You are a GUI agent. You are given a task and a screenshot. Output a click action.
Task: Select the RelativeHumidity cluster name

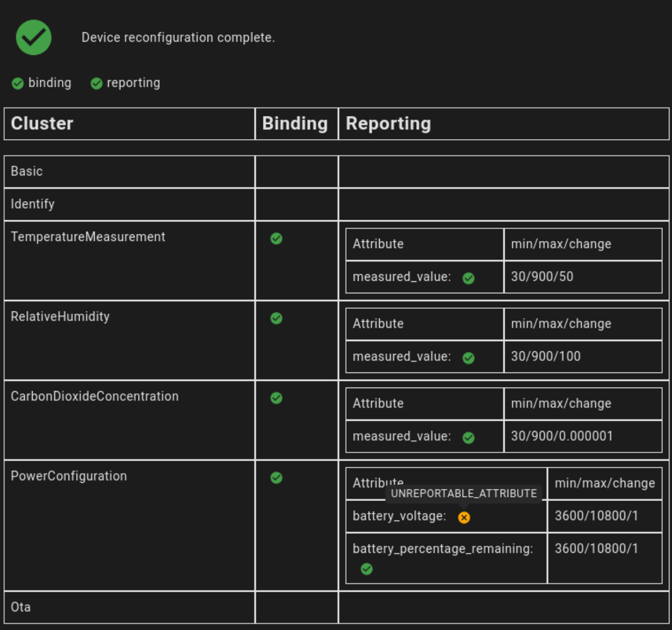coord(60,317)
